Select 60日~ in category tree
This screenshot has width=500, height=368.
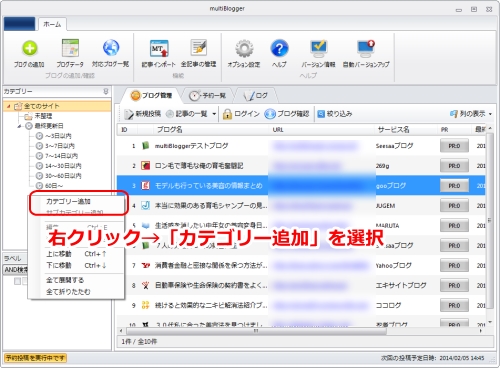(x=49, y=186)
